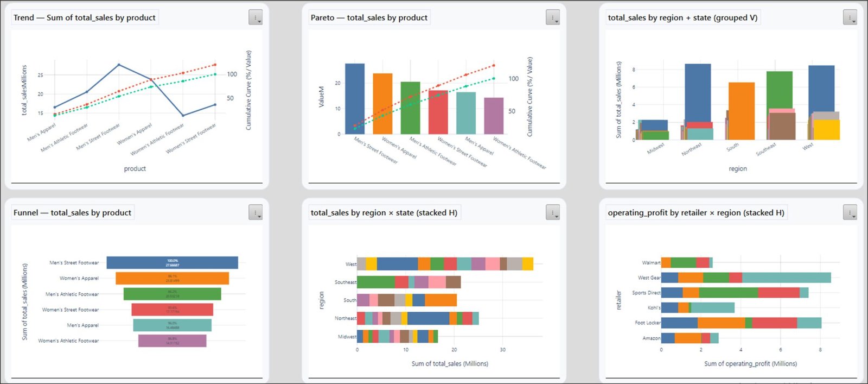The height and width of the screenshot is (384, 868).
Task: Click the tallest blue bar in Pareto chart
Action: (x=355, y=99)
